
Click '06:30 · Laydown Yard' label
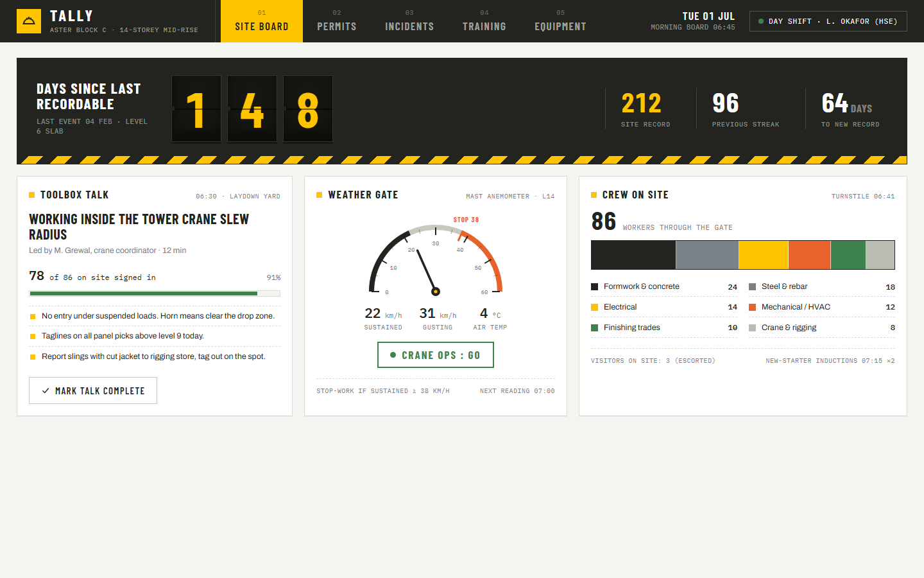[x=238, y=197]
